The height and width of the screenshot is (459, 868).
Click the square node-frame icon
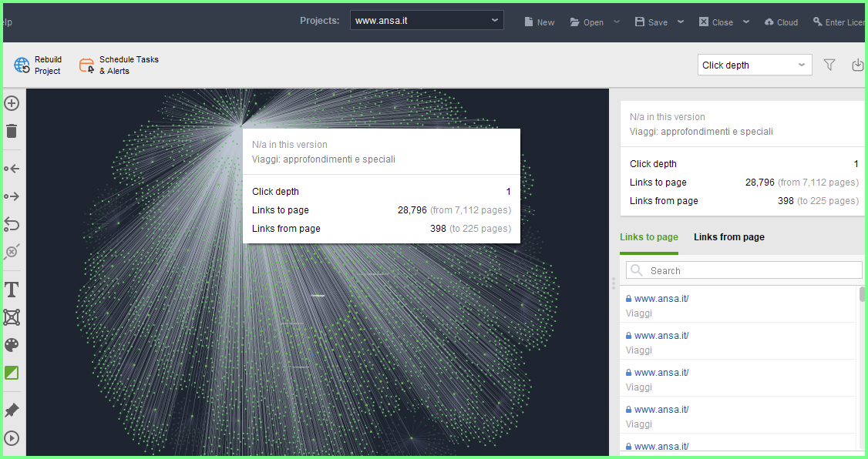click(12, 317)
